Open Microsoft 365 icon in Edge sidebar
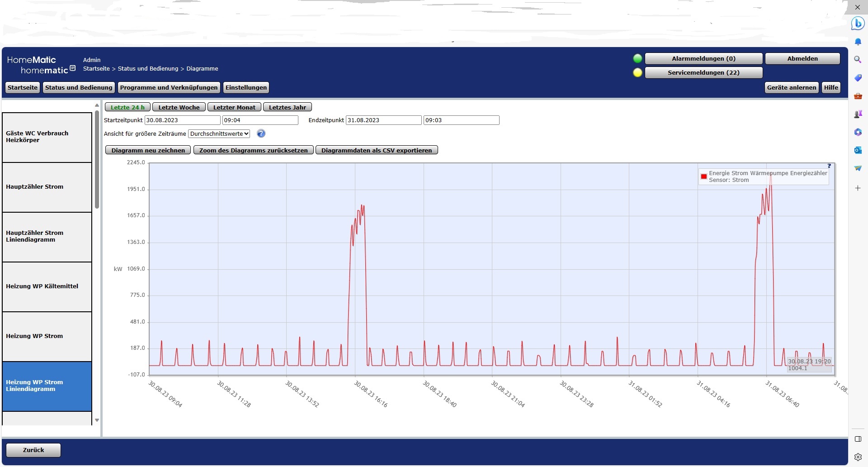Image resolution: width=868 pixels, height=467 pixels. (858, 132)
